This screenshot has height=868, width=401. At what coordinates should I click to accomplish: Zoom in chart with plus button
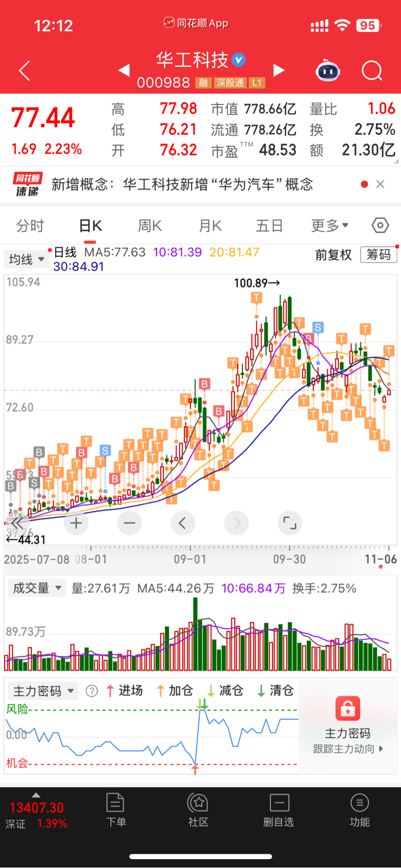click(76, 523)
